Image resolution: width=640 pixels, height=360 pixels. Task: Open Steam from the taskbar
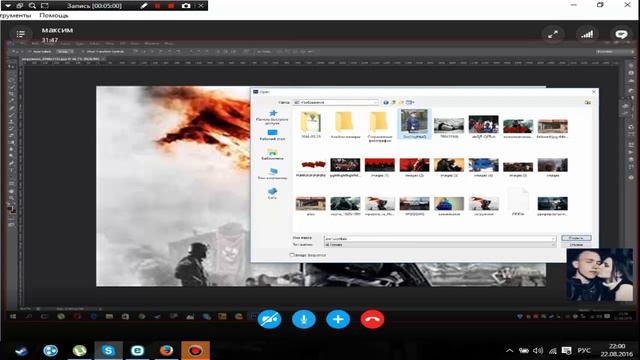tap(21, 351)
